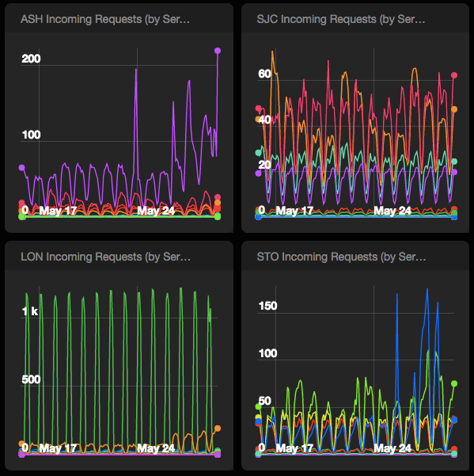The height and width of the screenshot is (476, 474).
Task: Select the blue endpoint dot in STO chart
Action: coord(454,420)
